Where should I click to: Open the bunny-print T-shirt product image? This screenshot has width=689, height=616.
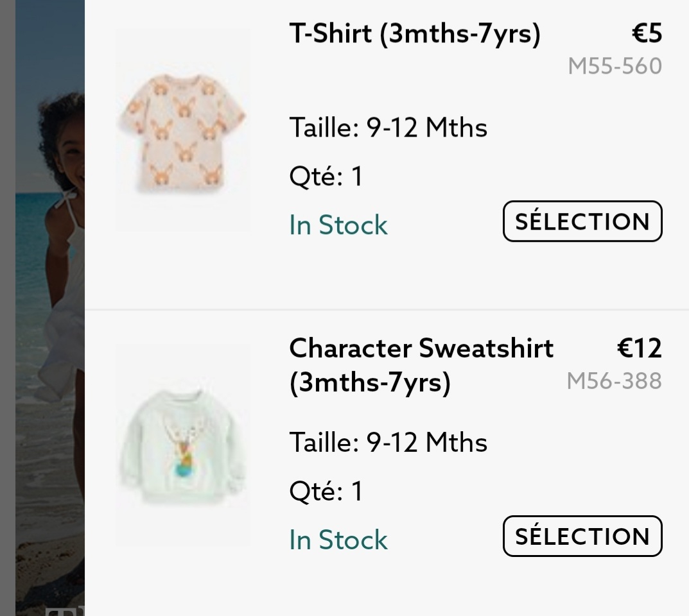coord(182,130)
